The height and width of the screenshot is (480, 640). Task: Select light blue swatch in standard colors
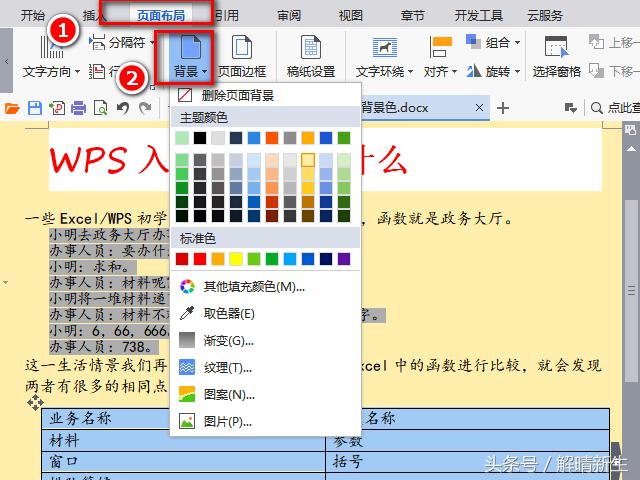click(290, 259)
